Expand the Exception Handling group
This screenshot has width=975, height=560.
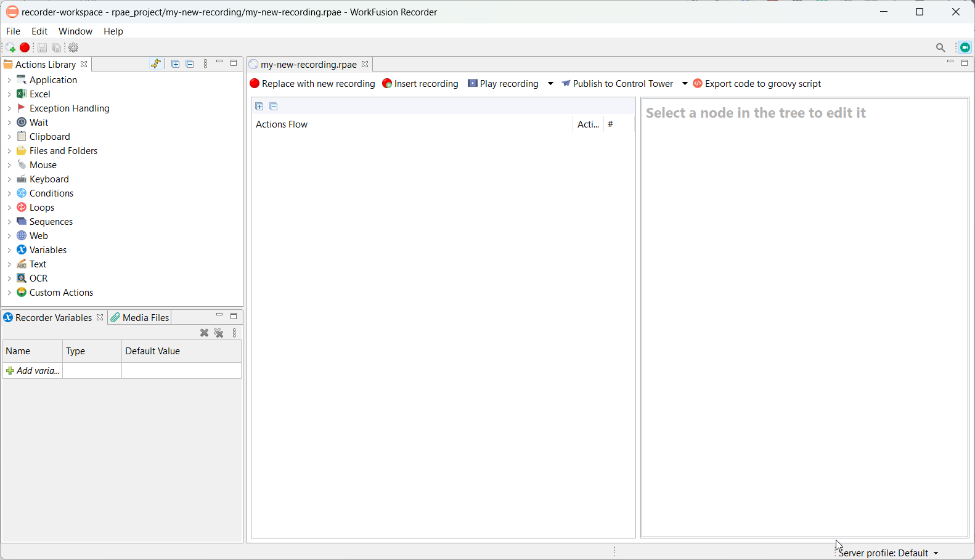[9, 108]
